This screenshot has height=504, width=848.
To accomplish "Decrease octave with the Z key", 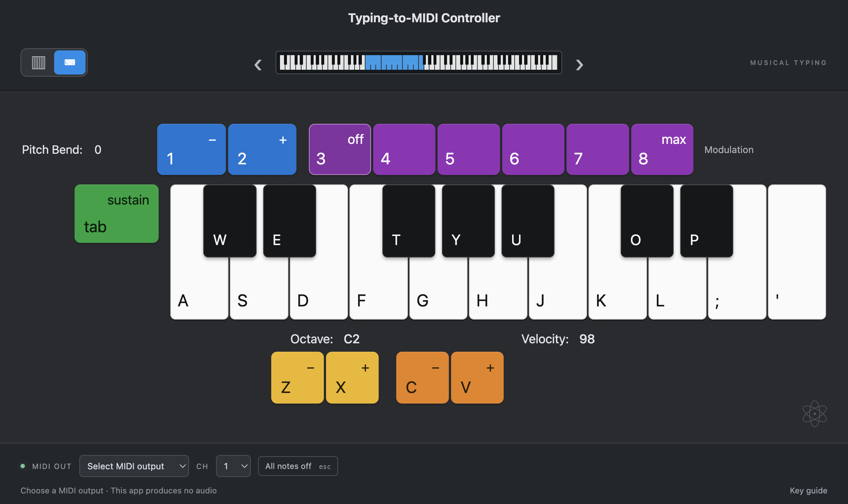I will 298,378.
